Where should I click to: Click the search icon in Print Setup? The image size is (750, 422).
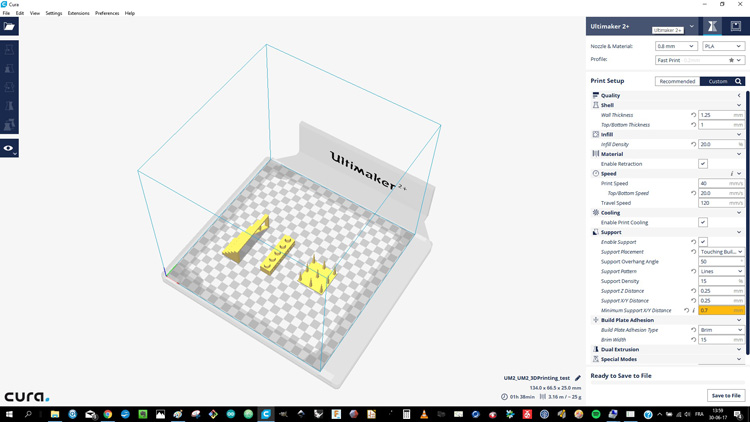[739, 81]
